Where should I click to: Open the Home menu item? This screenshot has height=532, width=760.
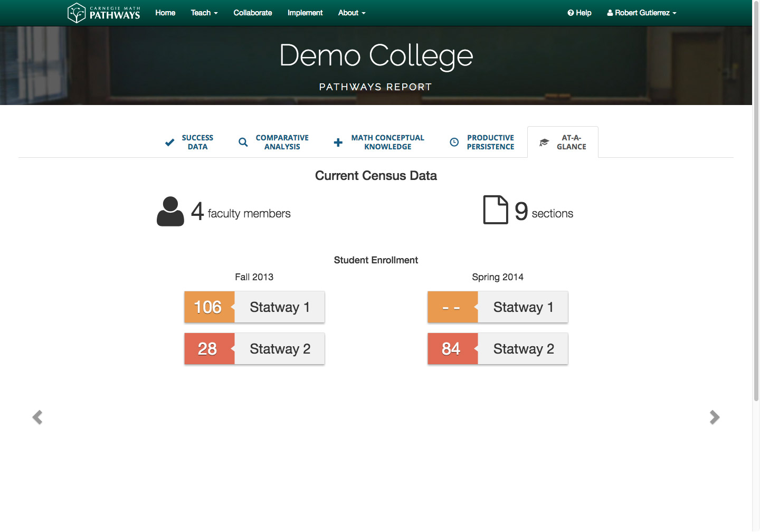pyautogui.click(x=165, y=13)
